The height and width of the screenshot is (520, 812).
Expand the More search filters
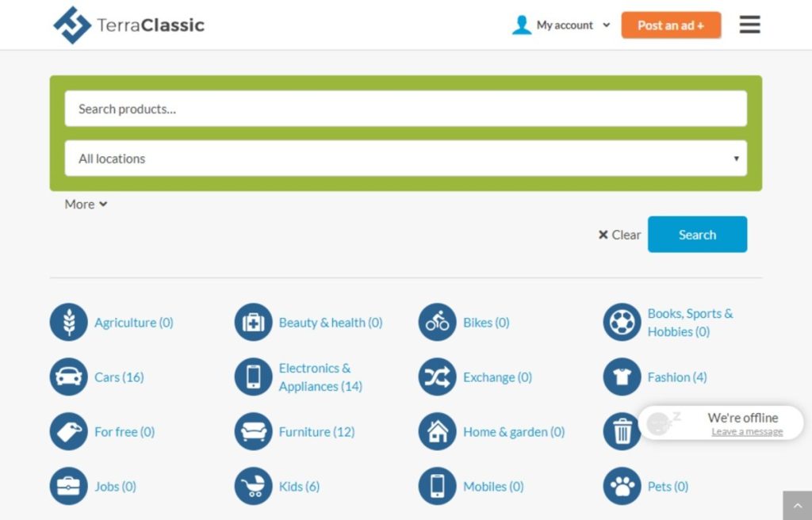tap(85, 204)
